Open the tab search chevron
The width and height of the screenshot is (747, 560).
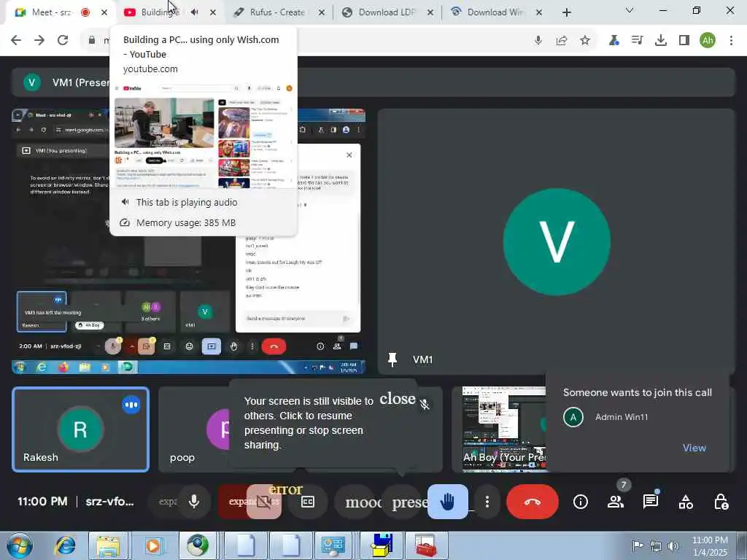click(630, 10)
